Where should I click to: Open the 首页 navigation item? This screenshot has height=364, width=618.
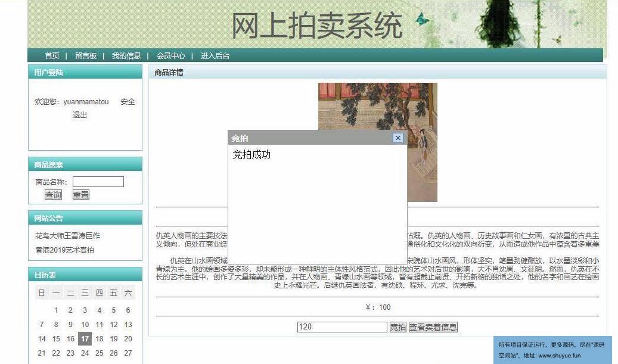[x=52, y=56]
